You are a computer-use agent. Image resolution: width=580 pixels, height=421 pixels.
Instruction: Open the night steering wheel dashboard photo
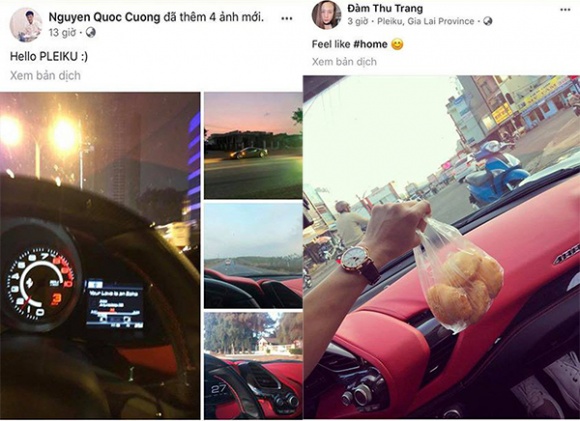pyautogui.click(x=100, y=256)
